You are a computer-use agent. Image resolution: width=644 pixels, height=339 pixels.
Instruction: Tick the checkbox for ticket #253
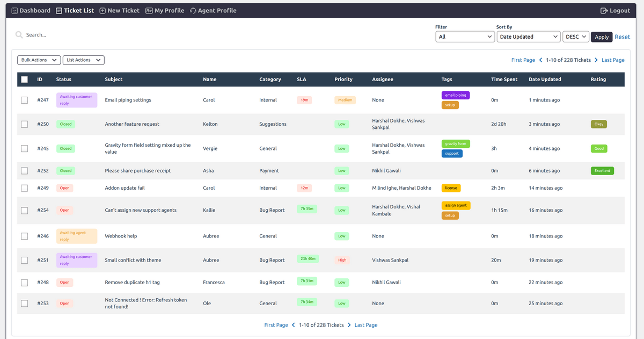pyautogui.click(x=24, y=304)
